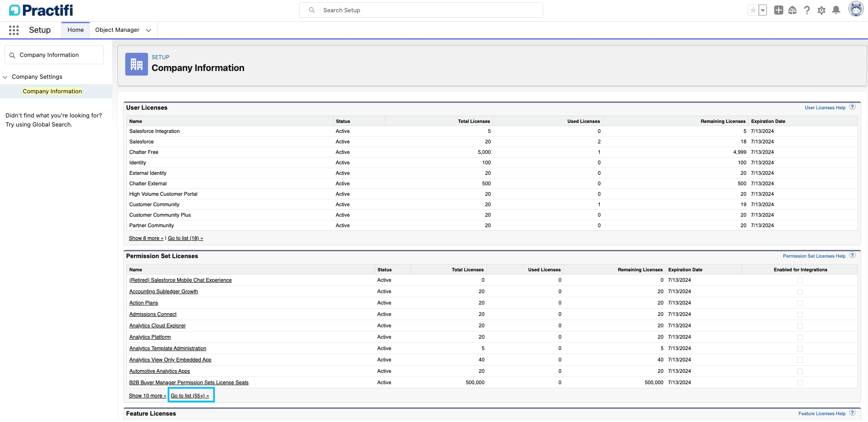Screen dimensions: 868x422
Task: Open the help question mark icon
Action: (807, 10)
